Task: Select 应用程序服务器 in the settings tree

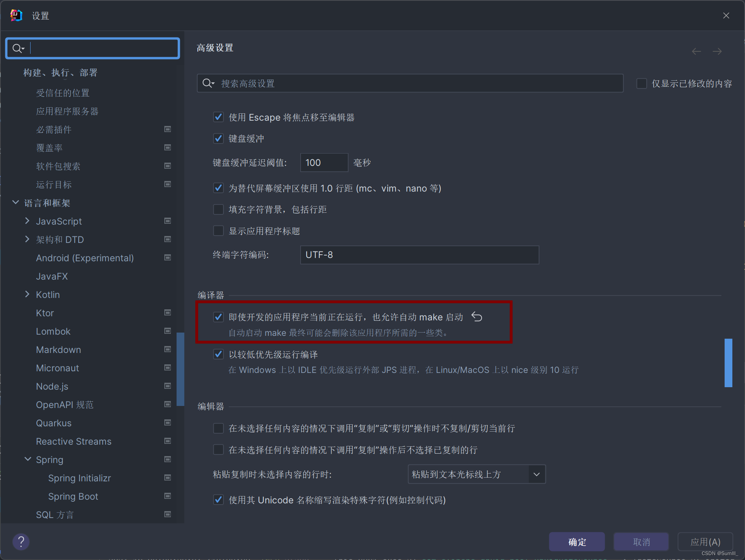Action: [67, 111]
